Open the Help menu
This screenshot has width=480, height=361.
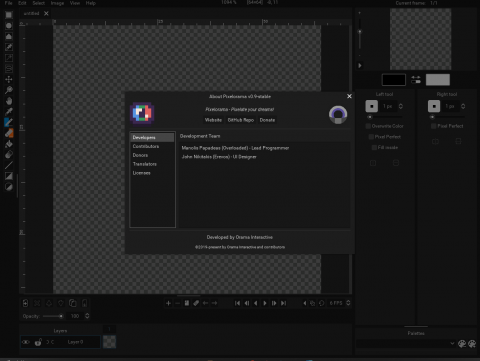(90, 3)
